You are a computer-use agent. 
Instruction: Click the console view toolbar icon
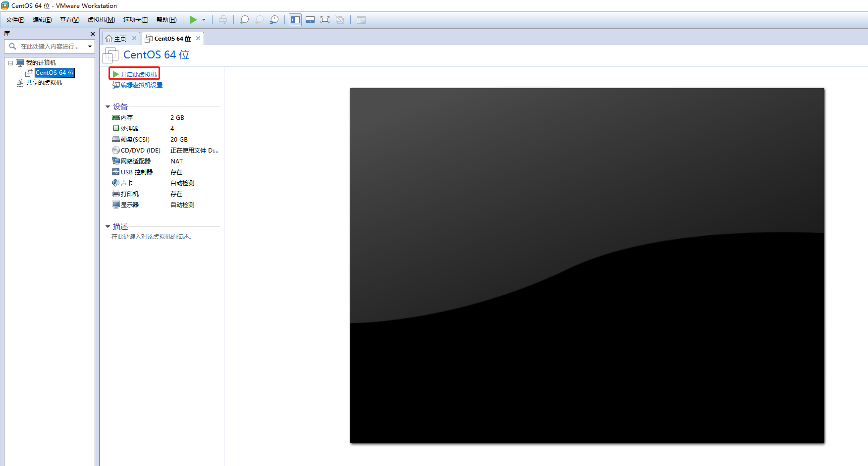361,20
